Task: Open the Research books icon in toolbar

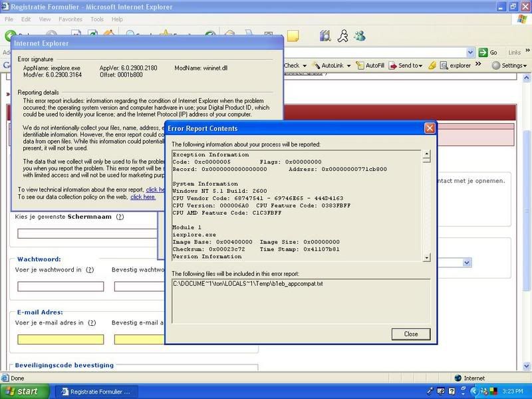Action: 325,36
